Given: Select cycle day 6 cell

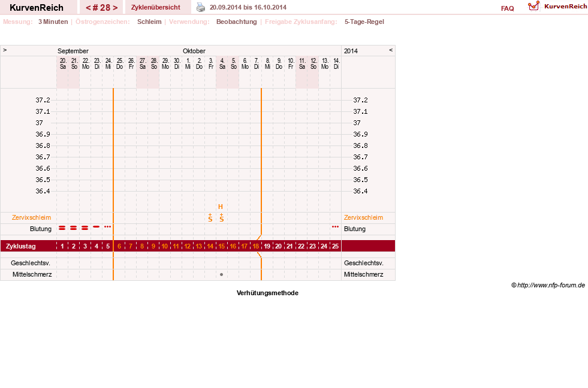Looking at the screenshot, I should (x=119, y=246).
